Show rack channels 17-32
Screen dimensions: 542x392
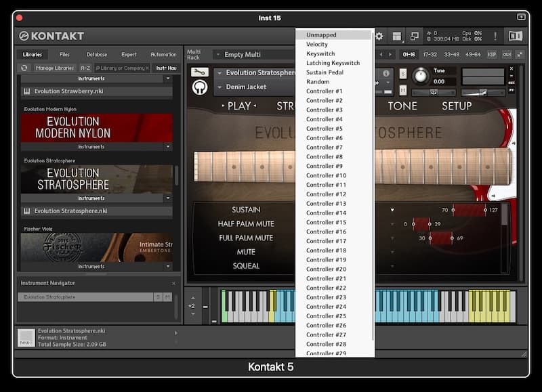(430, 54)
